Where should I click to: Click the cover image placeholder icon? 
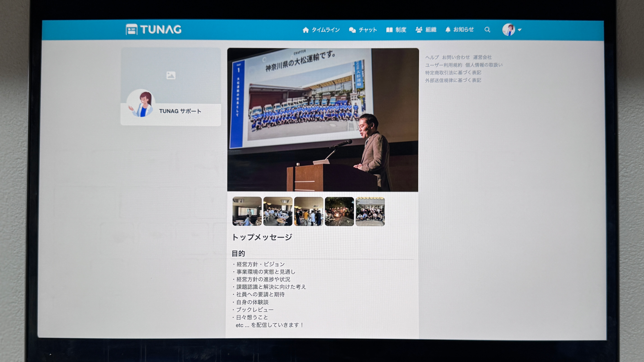(x=171, y=75)
